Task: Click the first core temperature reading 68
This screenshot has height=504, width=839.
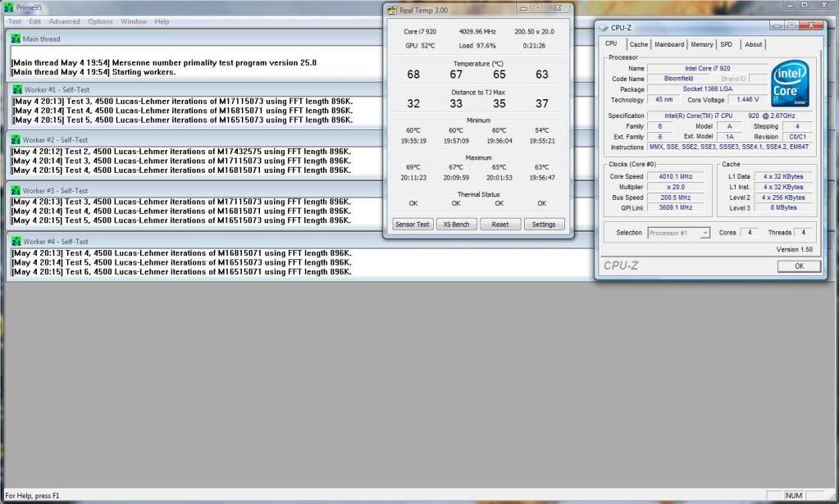Action: pyautogui.click(x=413, y=75)
